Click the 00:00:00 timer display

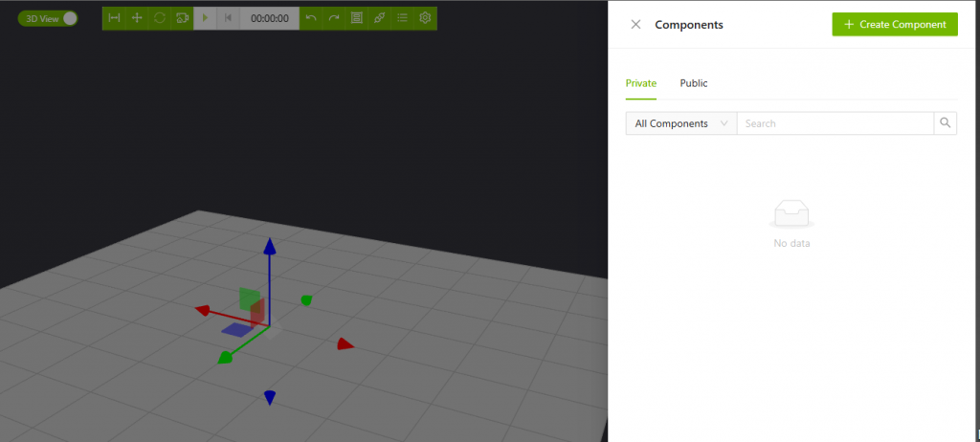tap(270, 19)
